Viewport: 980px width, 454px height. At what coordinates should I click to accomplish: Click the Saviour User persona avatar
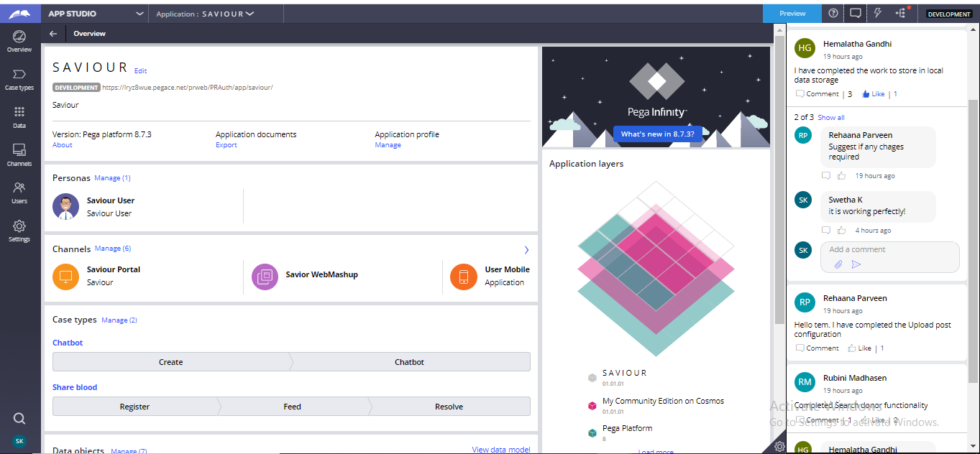(x=65, y=207)
